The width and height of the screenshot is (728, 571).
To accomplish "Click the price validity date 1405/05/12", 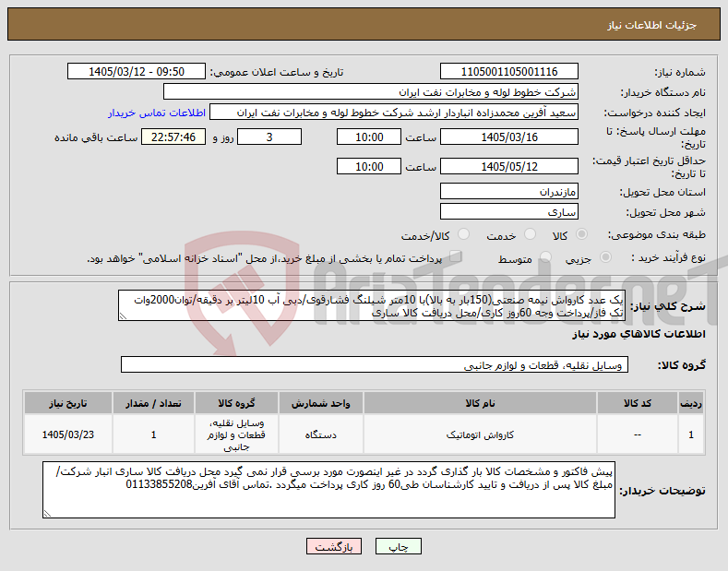I will coord(508,166).
